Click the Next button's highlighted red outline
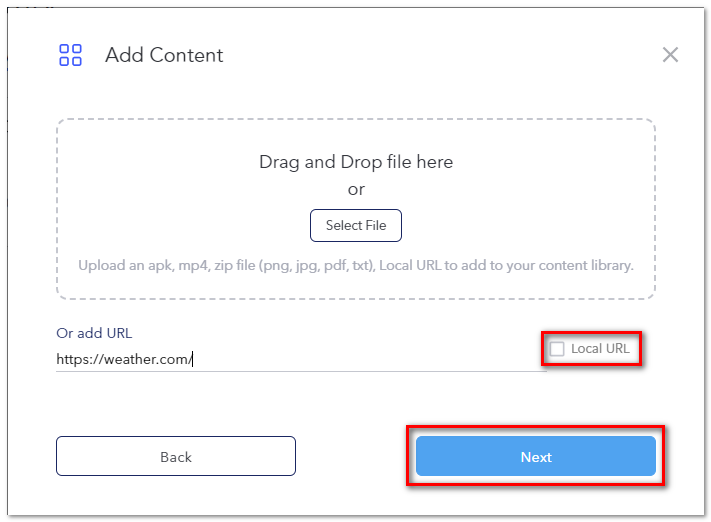The height and width of the screenshot is (522, 711). 536,427
